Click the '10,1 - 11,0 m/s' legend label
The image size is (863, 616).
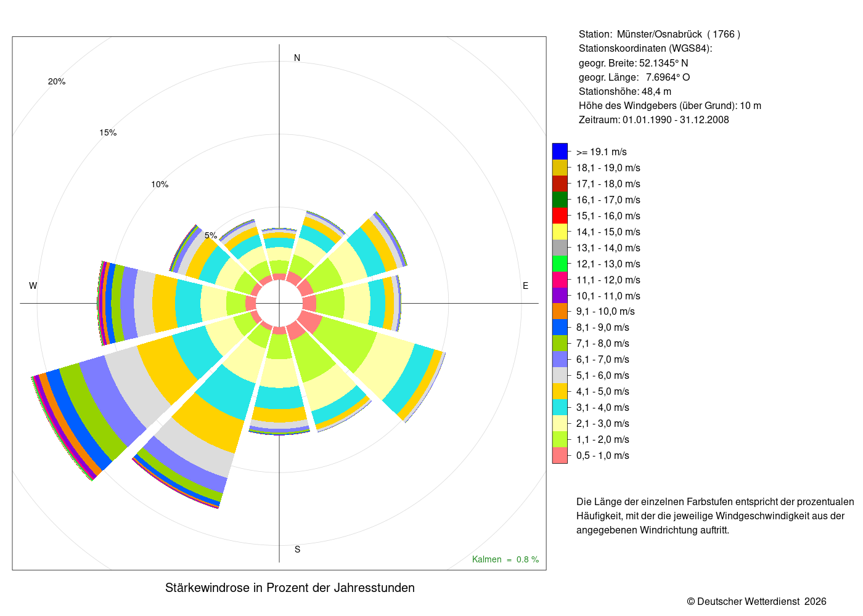[608, 296]
